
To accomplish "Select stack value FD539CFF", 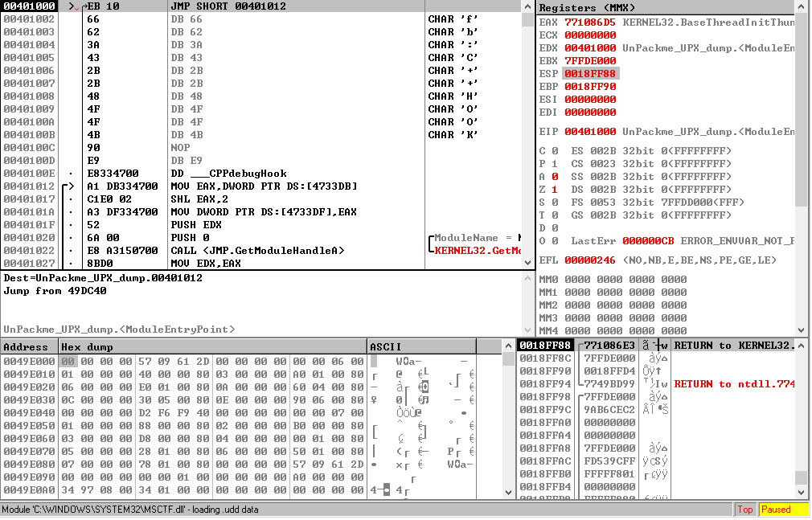I will point(609,461).
